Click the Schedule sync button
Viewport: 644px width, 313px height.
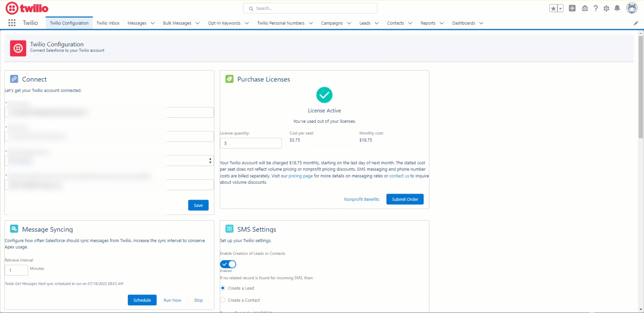click(x=142, y=300)
